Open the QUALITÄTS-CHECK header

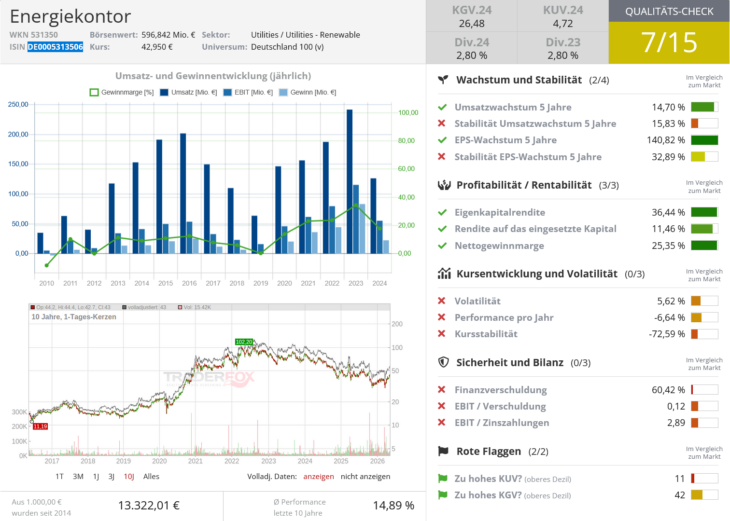(669, 11)
